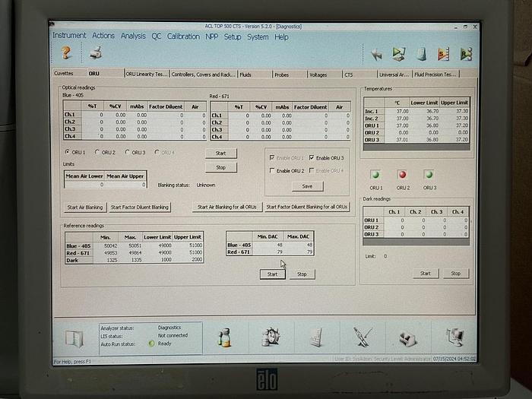Viewport: 532px width, 399px height.
Task: Click the crossed tools icon in bottom bar
Action: (x=363, y=337)
